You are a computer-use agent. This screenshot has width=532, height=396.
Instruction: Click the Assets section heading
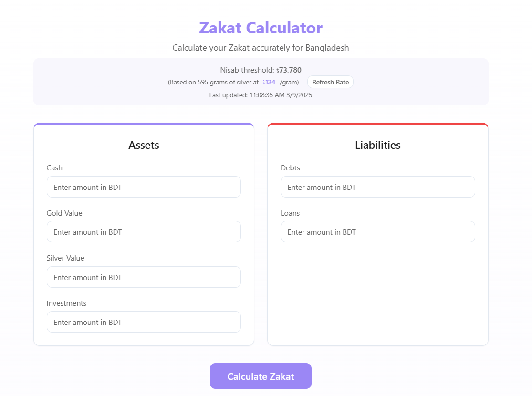click(144, 145)
